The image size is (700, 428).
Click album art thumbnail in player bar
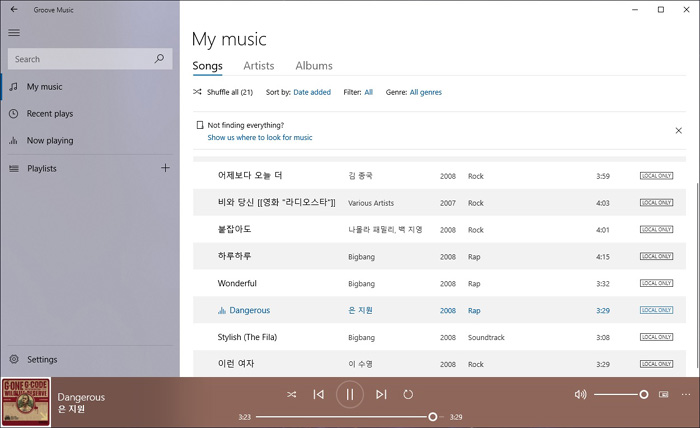pos(25,402)
